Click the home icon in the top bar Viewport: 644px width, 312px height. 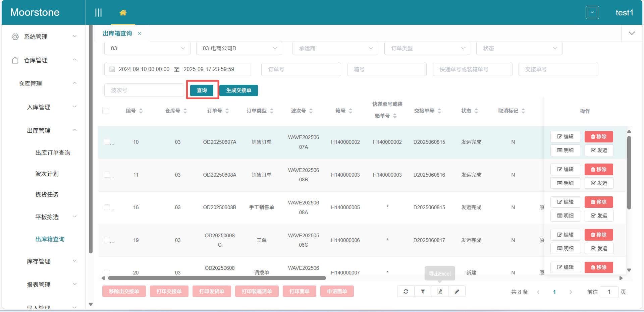point(123,12)
